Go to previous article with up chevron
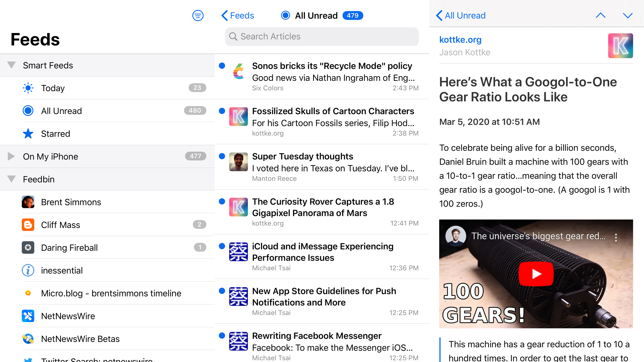644x362 pixels. (601, 15)
